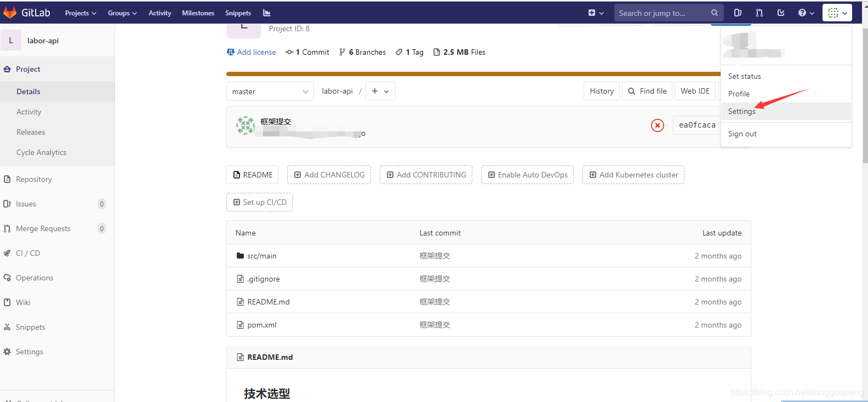Open Operations in the sidebar
This screenshot has height=402, width=868.
[x=57, y=278]
